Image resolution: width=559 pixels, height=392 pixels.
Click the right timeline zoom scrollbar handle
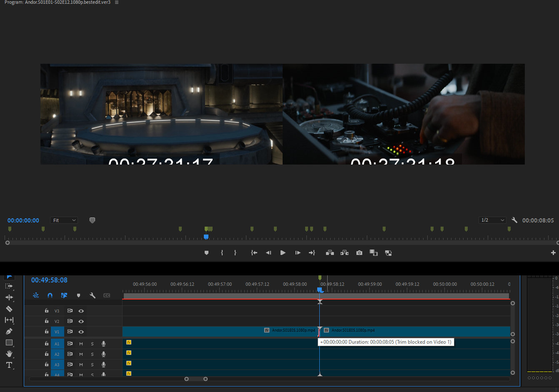[206, 379]
